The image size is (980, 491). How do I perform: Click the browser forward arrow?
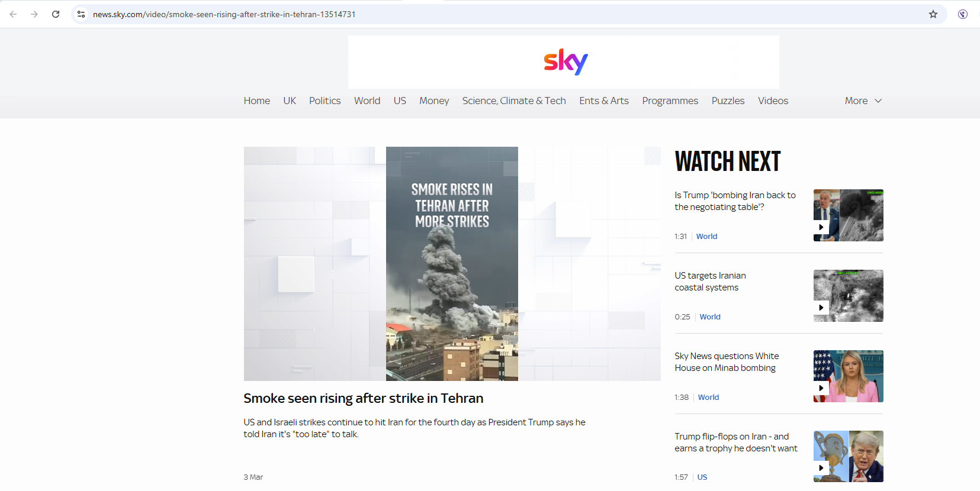[34, 14]
